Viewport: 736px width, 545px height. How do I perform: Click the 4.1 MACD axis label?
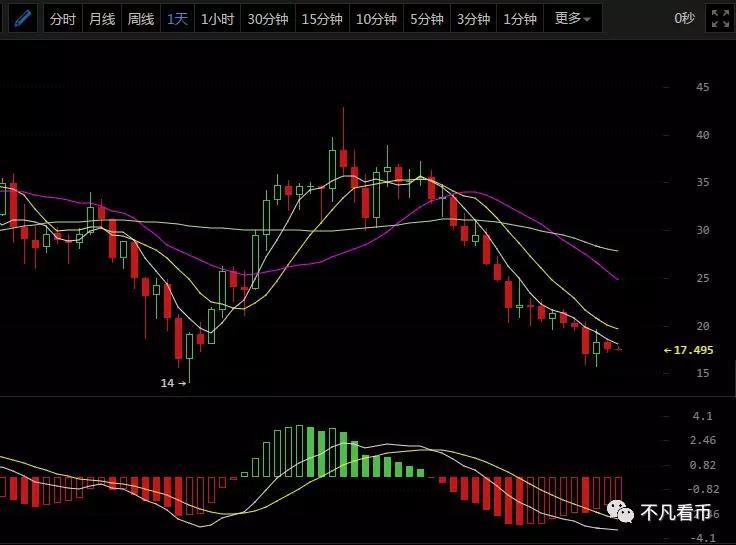(702, 416)
